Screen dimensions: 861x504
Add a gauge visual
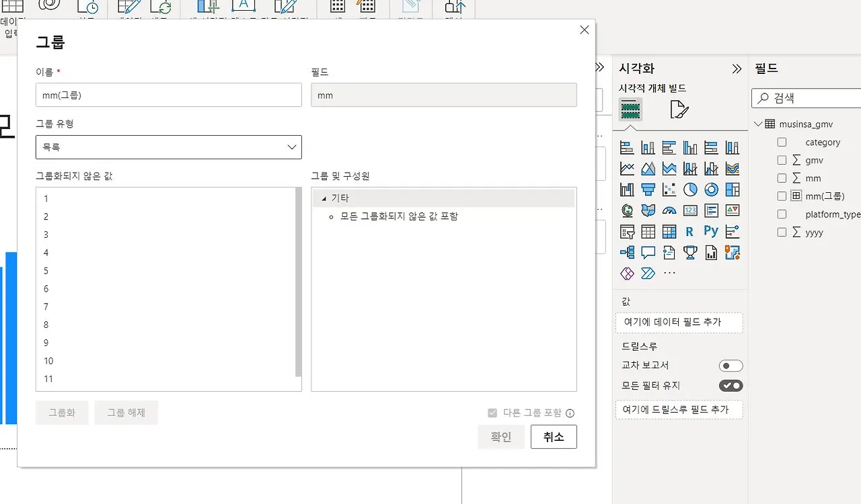(669, 210)
